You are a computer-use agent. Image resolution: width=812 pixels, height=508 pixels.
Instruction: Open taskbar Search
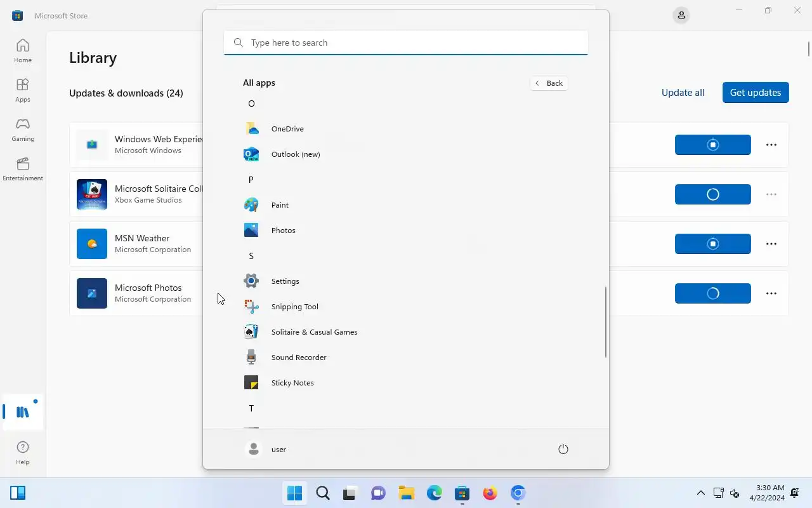click(323, 493)
